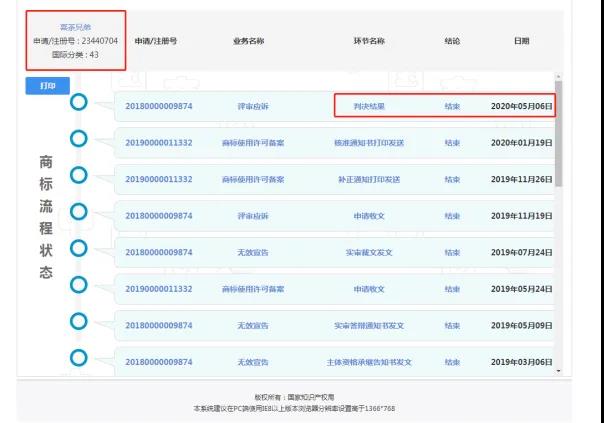Click timeline circle for 2019年07月24日 row
Image resolution: width=604 pixels, height=423 pixels.
(79, 248)
